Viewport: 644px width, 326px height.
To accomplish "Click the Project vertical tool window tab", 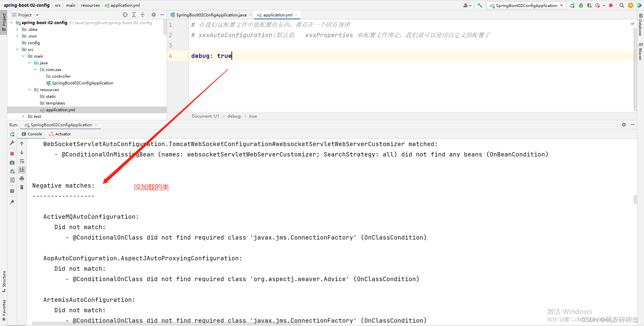I will 4,22.
